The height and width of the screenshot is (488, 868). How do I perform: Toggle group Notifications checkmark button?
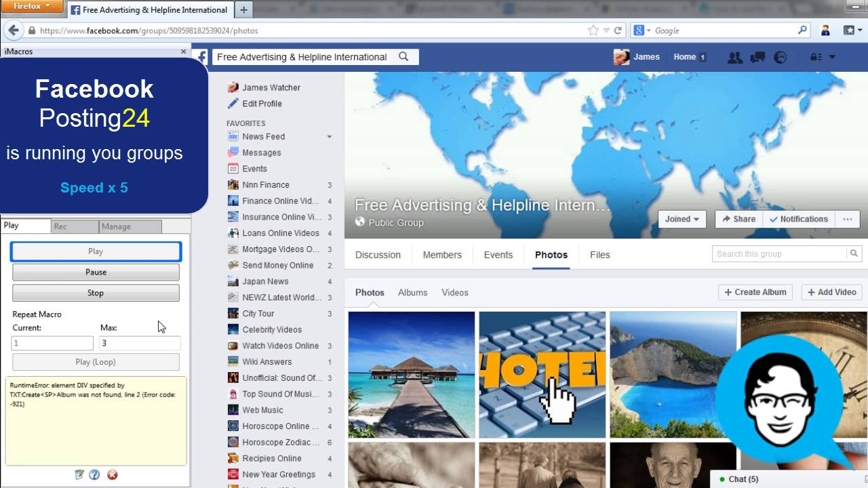(799, 219)
